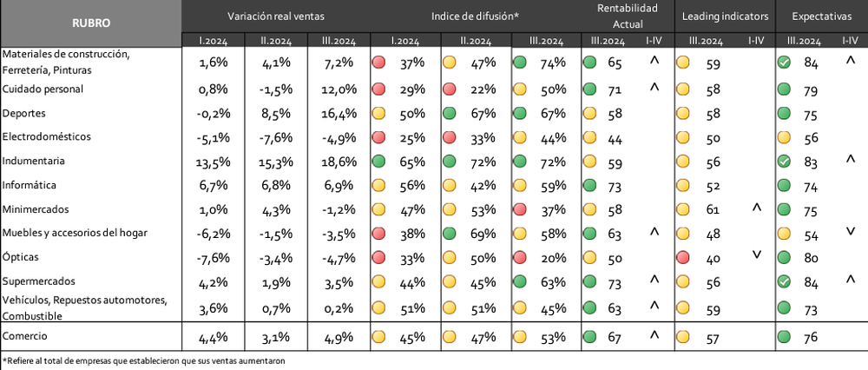Click the green circle beside Comercio rentabilidad 67
The width and height of the screenshot is (868, 370).
click(589, 336)
